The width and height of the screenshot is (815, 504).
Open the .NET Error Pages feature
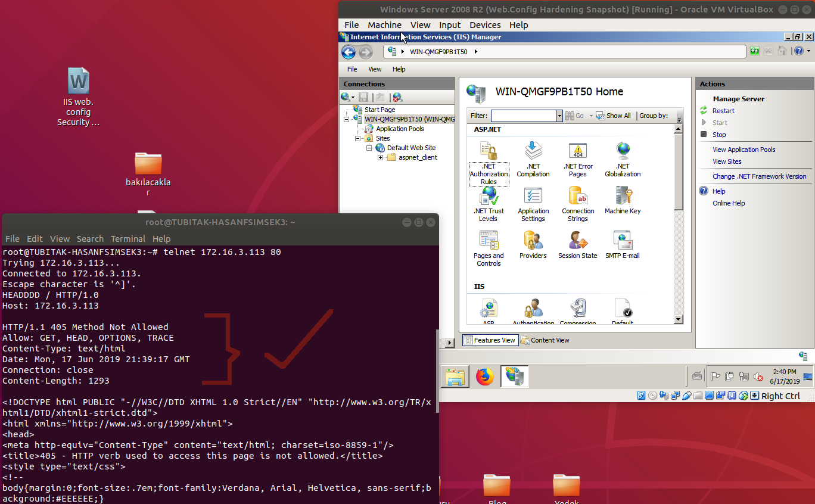pos(578,160)
